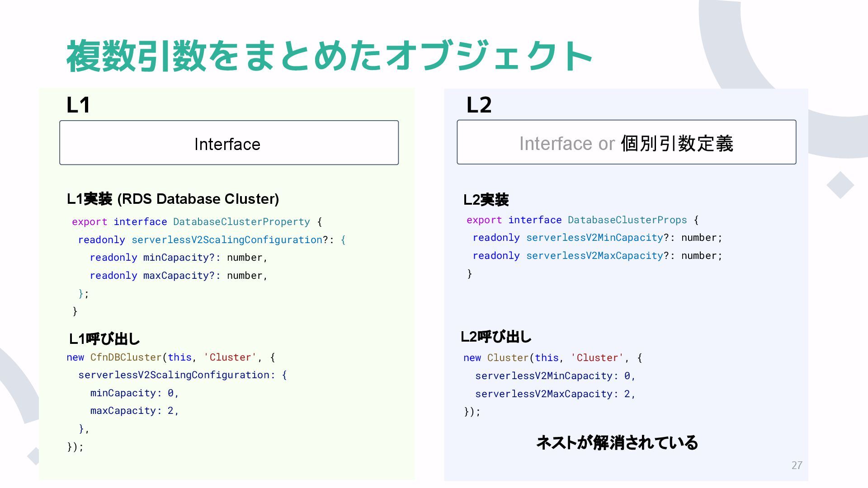The width and height of the screenshot is (868, 488).
Task: Click 'readonly minCapacity?: number,' line
Action: (179, 258)
